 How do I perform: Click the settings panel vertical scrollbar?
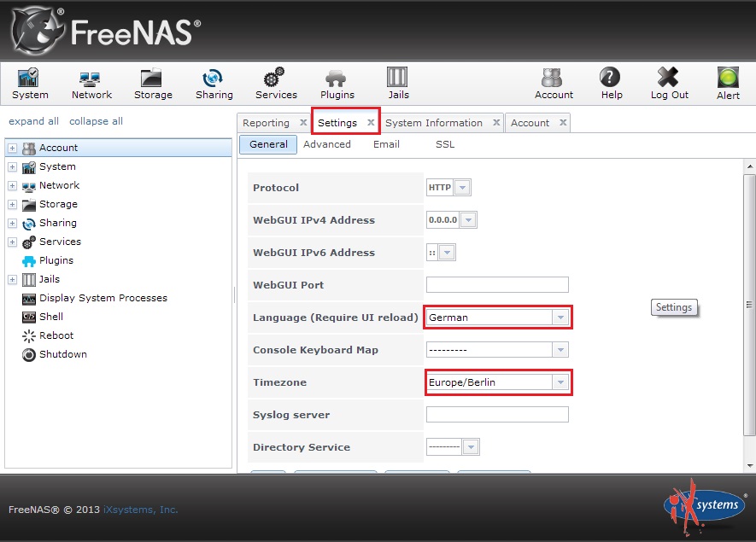click(x=749, y=305)
